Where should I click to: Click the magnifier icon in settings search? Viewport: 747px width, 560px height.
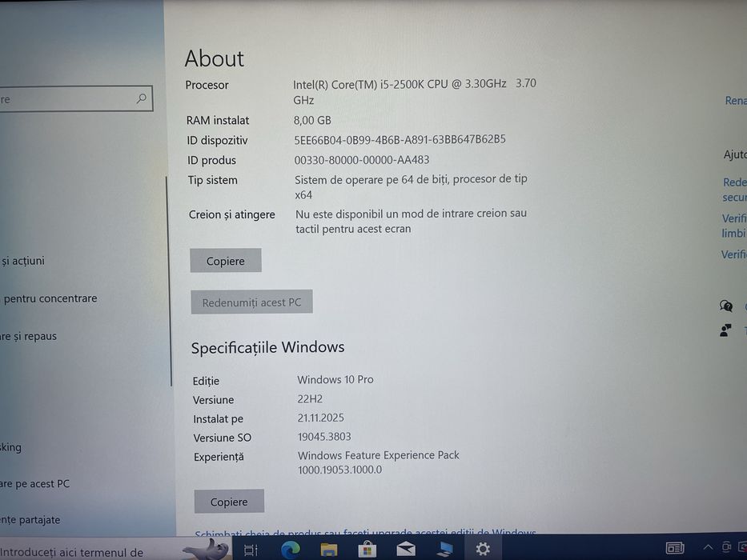coord(142,98)
